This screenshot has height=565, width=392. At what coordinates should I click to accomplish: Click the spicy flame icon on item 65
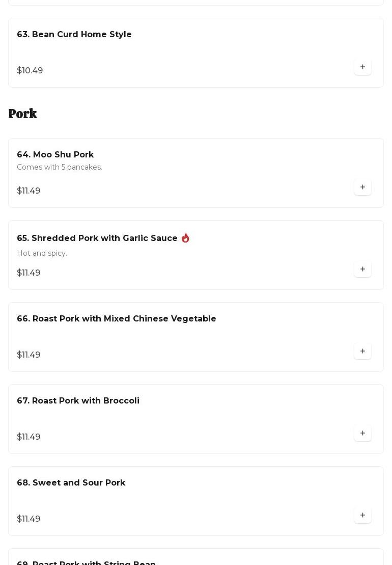pyautogui.click(x=185, y=238)
